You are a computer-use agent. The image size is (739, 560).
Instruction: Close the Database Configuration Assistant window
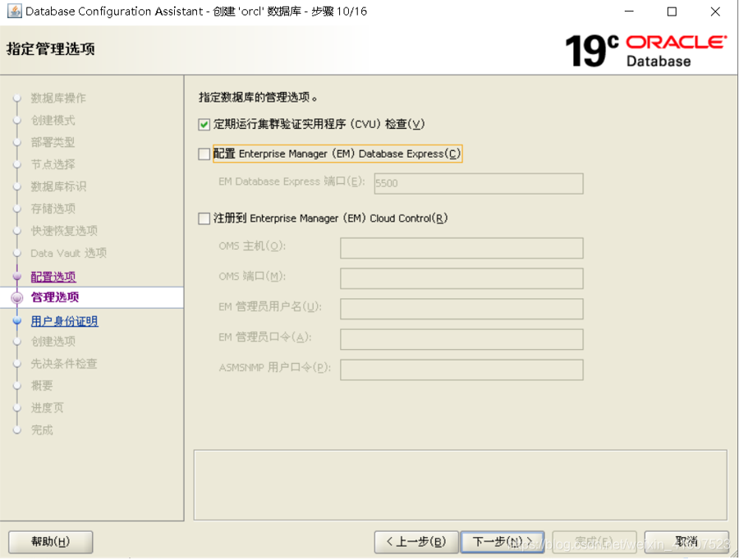click(715, 11)
